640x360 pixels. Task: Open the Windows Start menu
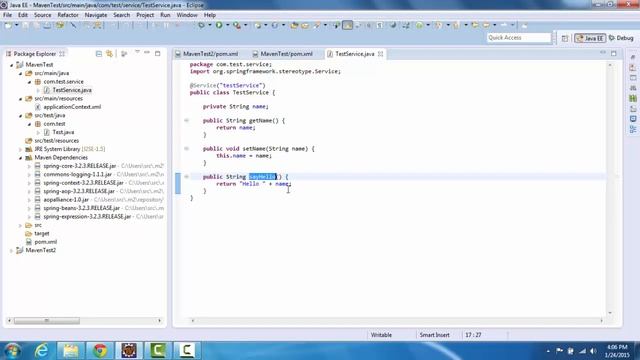click(x=12, y=351)
